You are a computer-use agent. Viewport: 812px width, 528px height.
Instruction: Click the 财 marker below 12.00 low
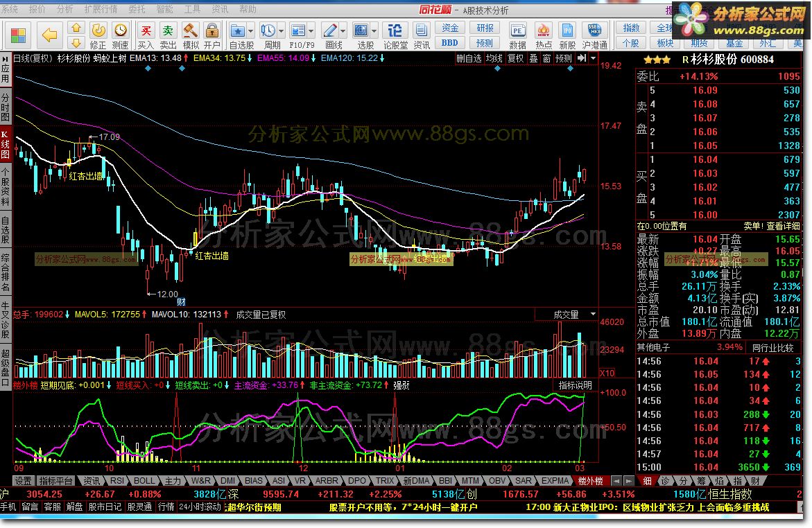pyautogui.click(x=181, y=302)
